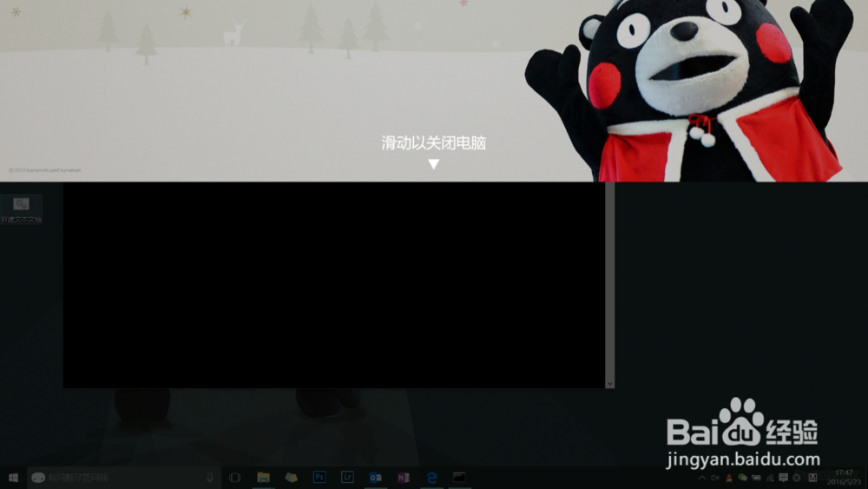Expand hidden system tray icons

click(x=702, y=478)
